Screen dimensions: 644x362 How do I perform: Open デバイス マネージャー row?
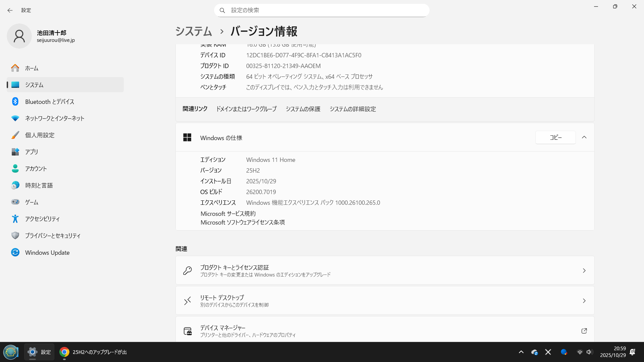click(x=385, y=329)
